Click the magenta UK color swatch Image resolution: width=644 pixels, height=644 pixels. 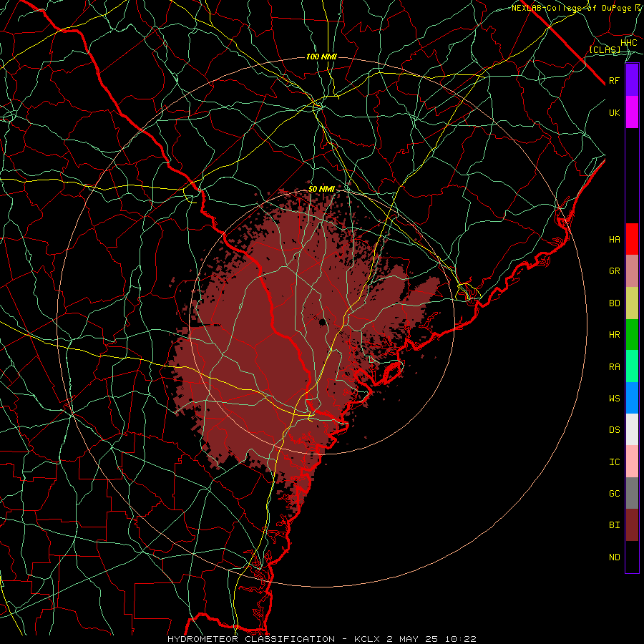click(632, 112)
